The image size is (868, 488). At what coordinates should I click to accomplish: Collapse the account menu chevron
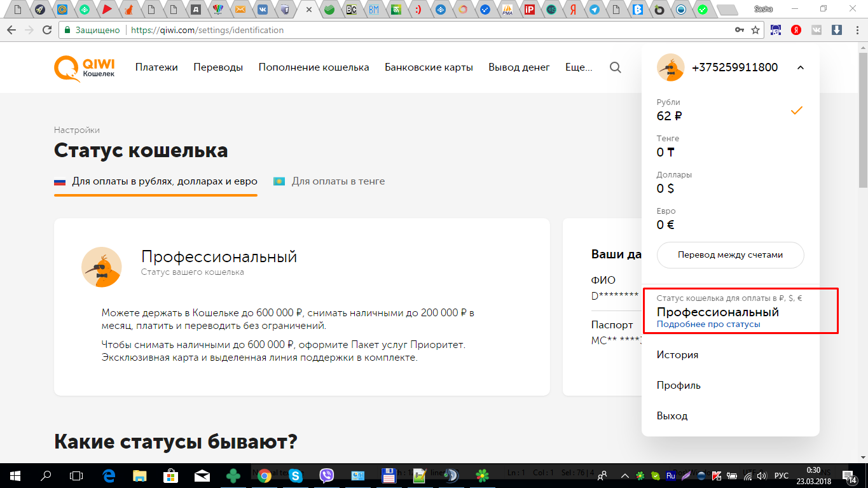coord(800,67)
